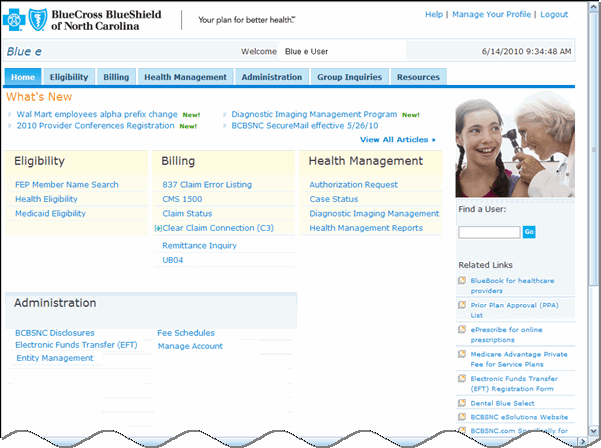Viewport: 601px width, 448px height.
Task: Expand the Clear Claim Connection (C3) item
Action: (158, 229)
